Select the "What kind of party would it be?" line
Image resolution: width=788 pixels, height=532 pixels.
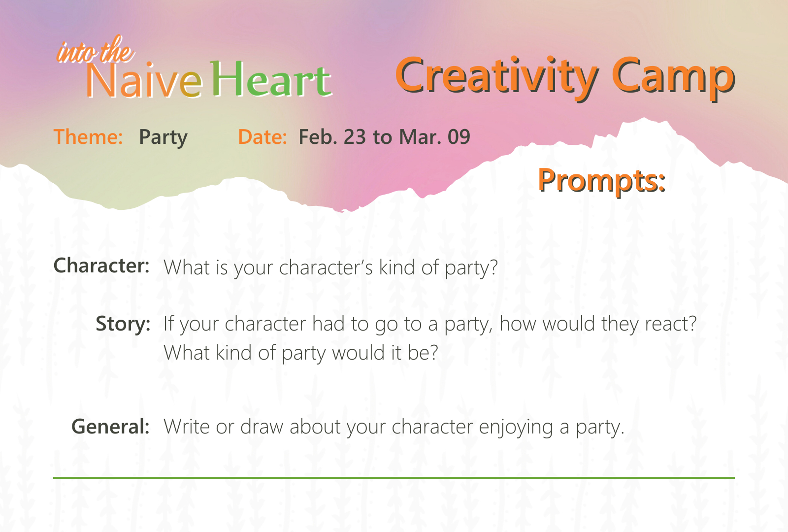300,353
